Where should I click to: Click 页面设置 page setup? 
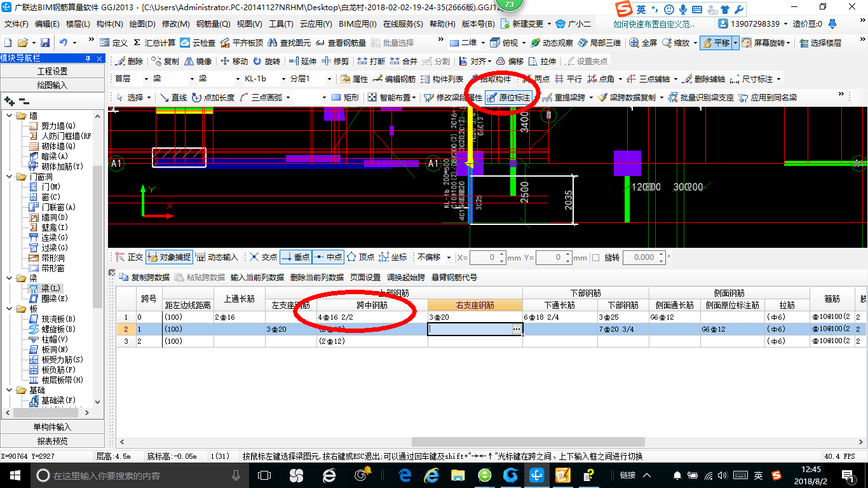(365, 277)
